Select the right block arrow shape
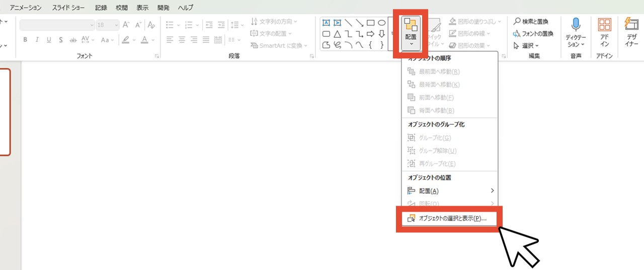 (370, 34)
